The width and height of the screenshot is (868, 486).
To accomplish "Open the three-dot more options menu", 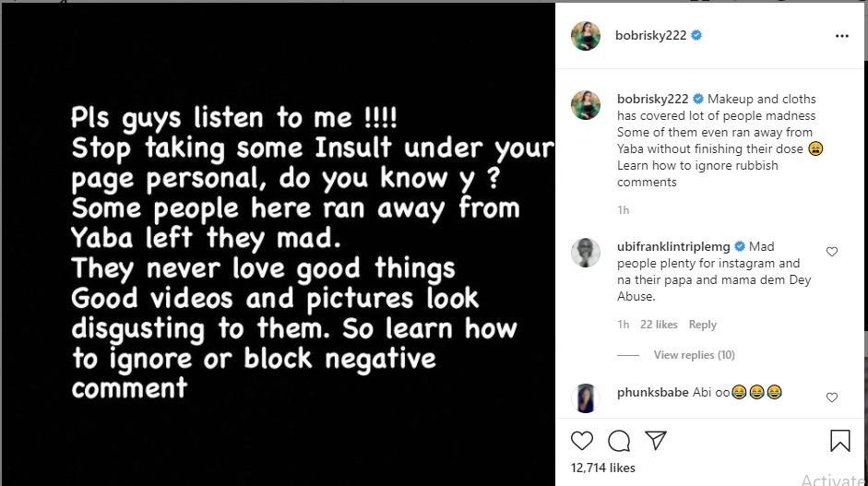I will pyautogui.click(x=841, y=36).
